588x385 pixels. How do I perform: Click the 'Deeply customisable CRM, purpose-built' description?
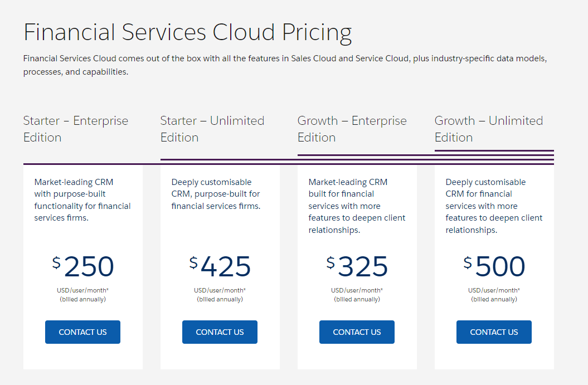[x=216, y=194]
